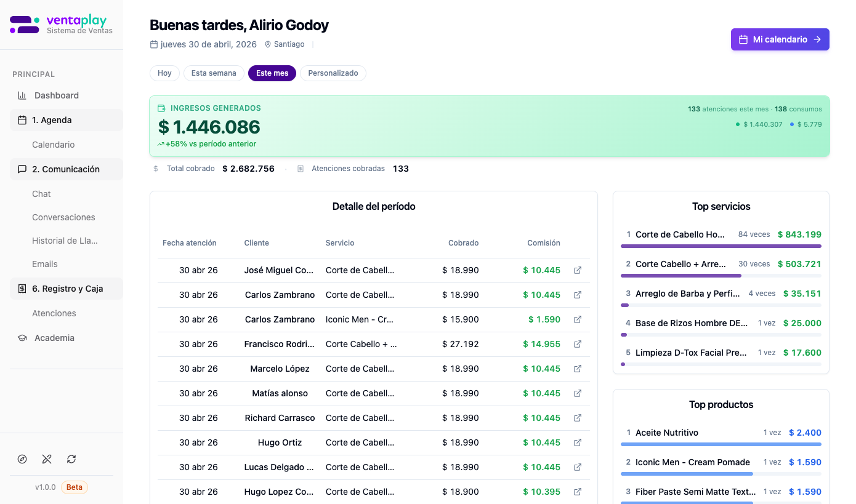The height and width of the screenshot is (504, 856).
Task: Click the dollar icon beside Total cobrado
Action: pyautogui.click(x=156, y=169)
